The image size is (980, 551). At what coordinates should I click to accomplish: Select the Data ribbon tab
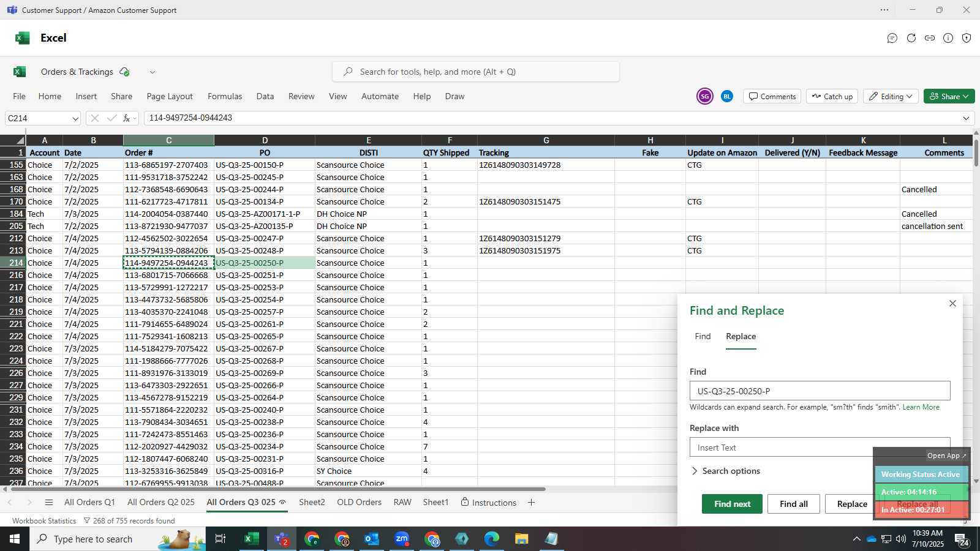(265, 96)
